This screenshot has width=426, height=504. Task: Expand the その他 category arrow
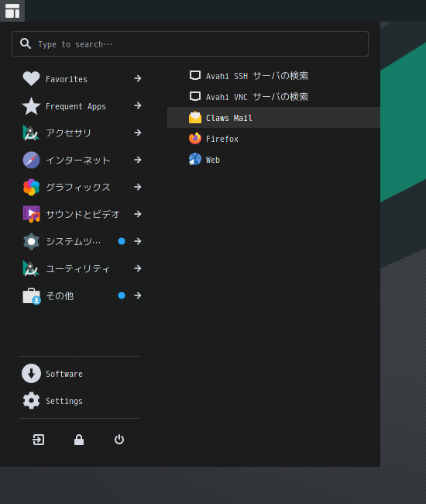138,295
